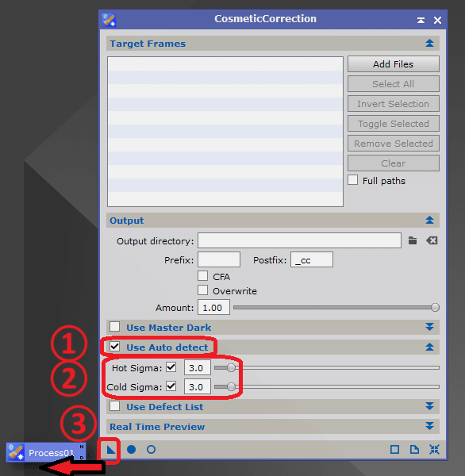Click the CosmeticCorrection title bar icon
Screen dimensions: 465x476
[109, 20]
